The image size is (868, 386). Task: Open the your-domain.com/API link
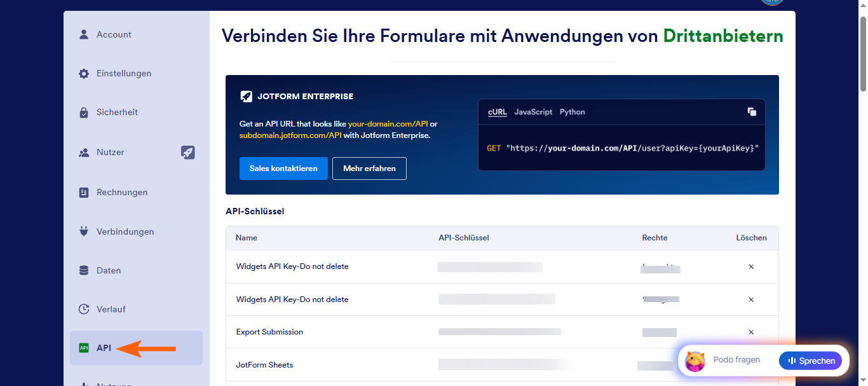[x=388, y=124]
